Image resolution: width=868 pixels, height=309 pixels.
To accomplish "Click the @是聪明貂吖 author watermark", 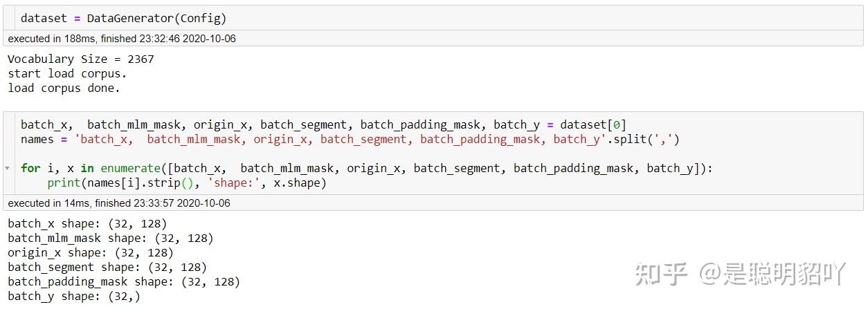I will click(x=771, y=274).
